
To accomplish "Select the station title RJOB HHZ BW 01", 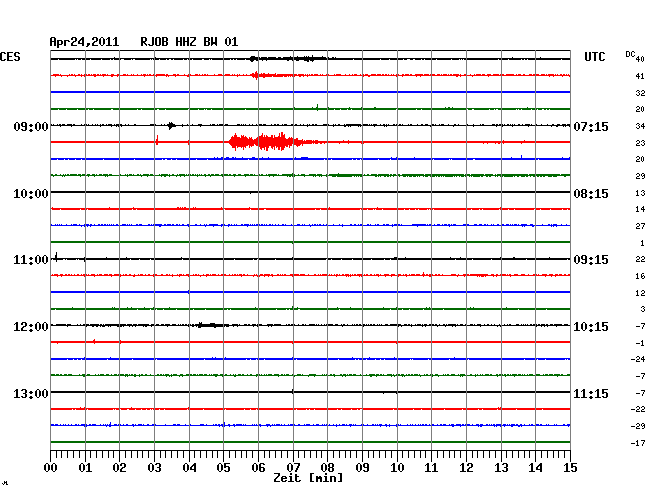I will [189, 42].
